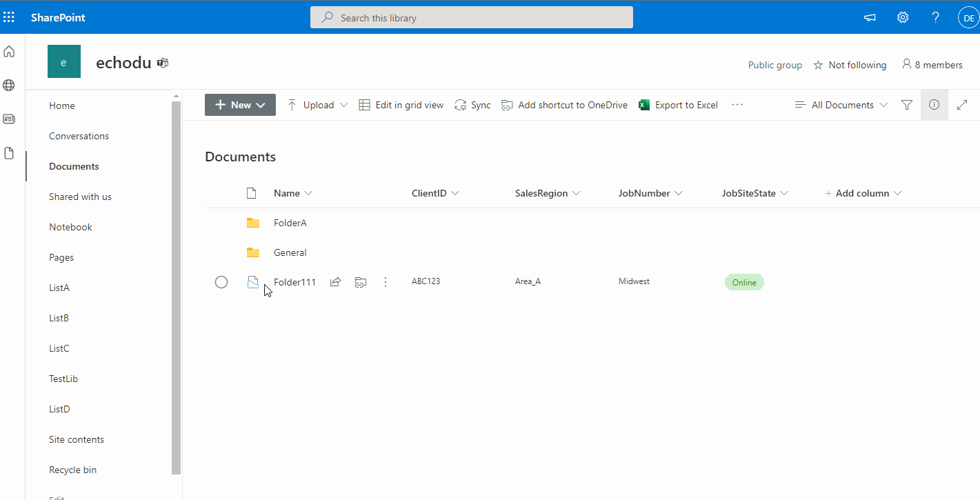Open My files page icon in left rail

tap(9, 153)
